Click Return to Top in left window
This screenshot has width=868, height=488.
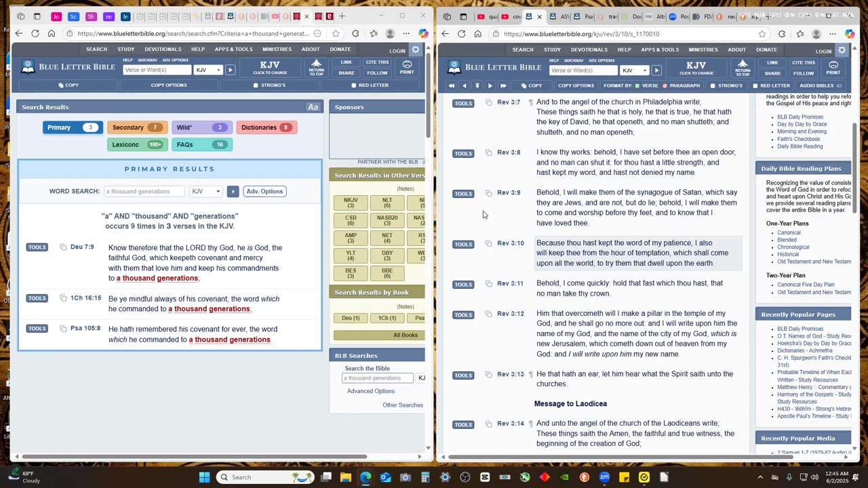point(317,67)
